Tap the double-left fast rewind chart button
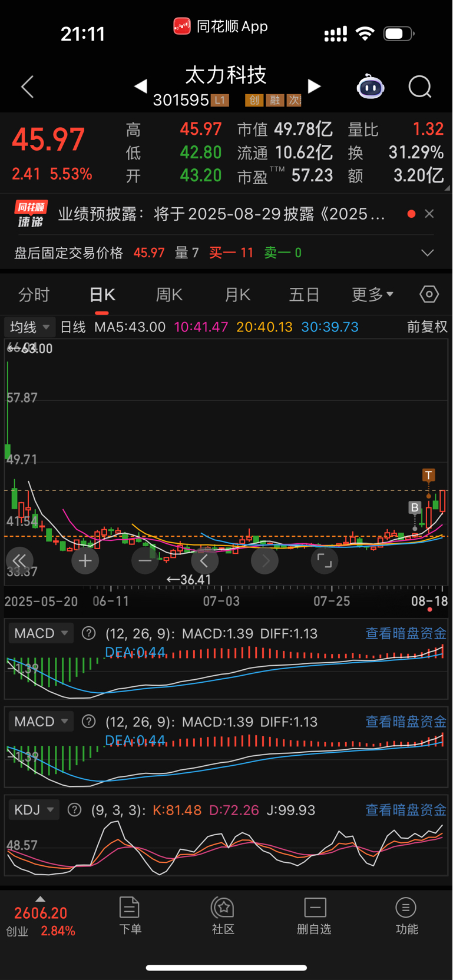 19,561
